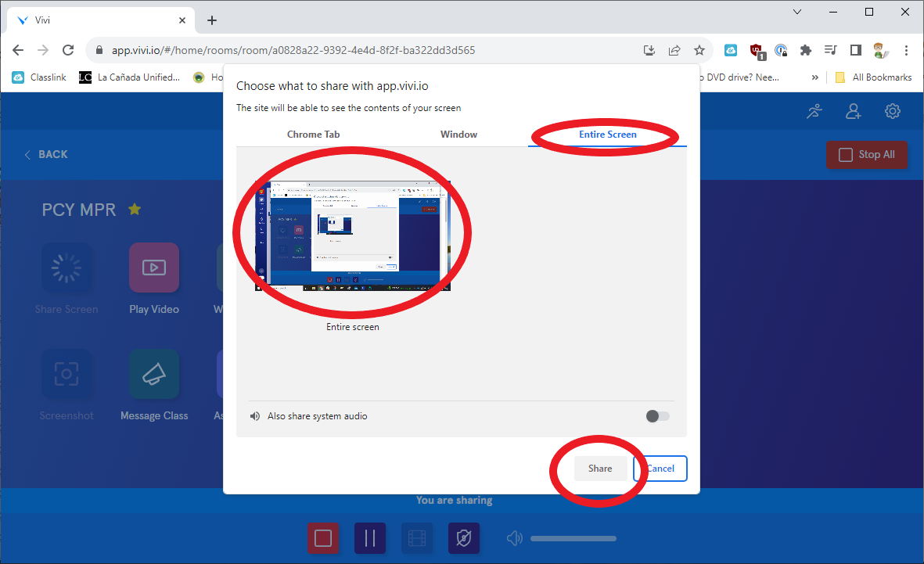Image resolution: width=924 pixels, height=564 pixels.
Task: Select the Entire Screen tab
Action: [608, 135]
